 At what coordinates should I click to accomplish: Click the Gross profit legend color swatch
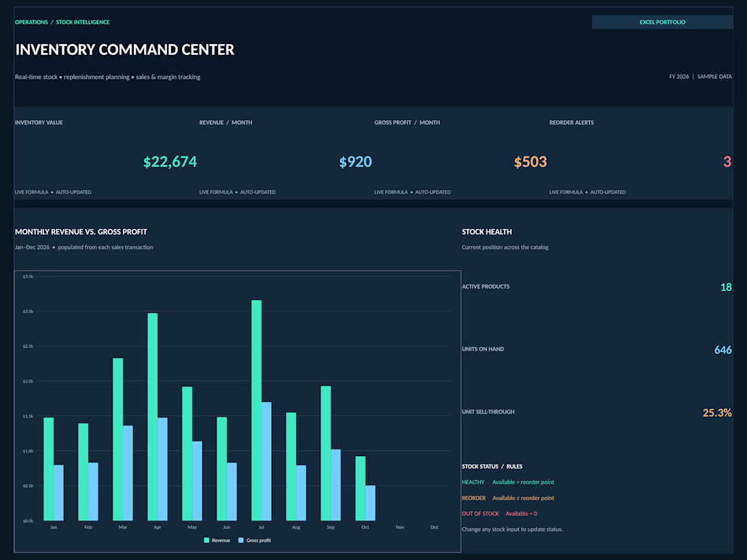(x=240, y=540)
